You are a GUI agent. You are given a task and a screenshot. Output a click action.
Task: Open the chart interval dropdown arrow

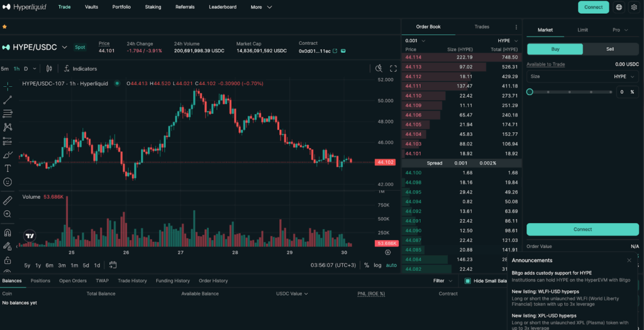35,69
